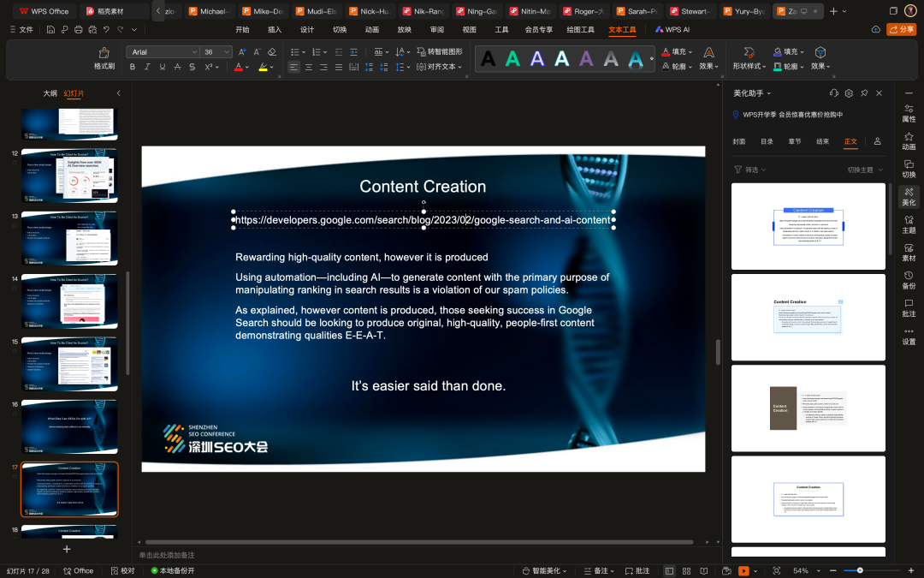This screenshot has height=578, width=924.
Task: Switch to 大纲 outline tab
Action: (x=50, y=93)
